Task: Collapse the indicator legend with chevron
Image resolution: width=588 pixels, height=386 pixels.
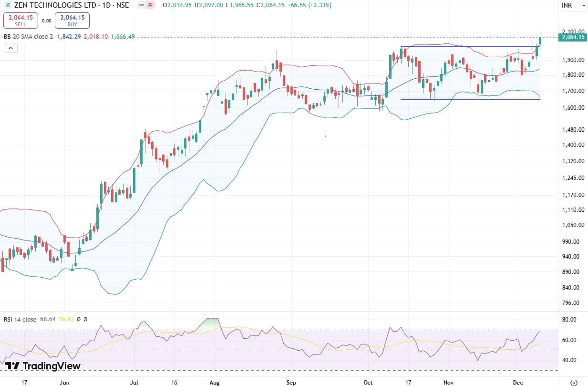Action: tap(10, 48)
